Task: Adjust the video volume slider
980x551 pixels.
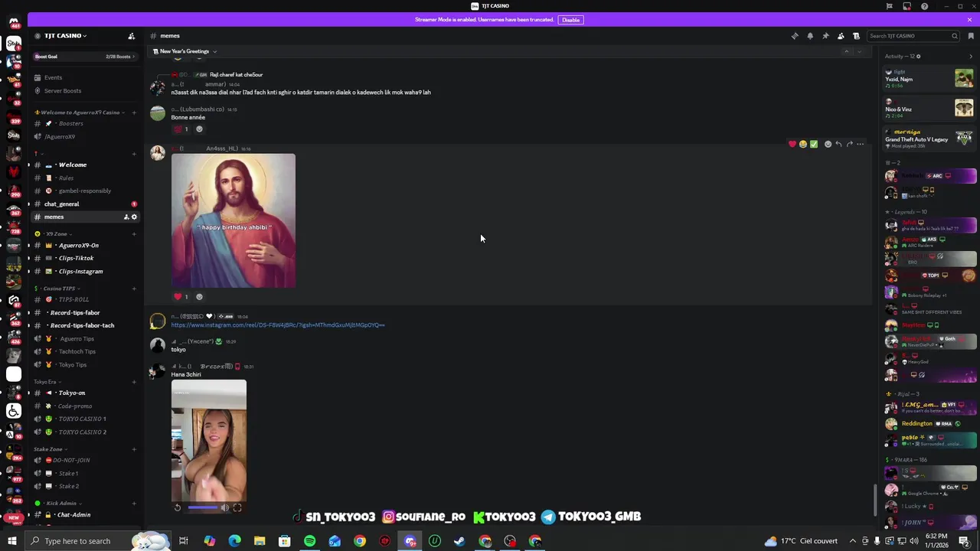Action: click(203, 507)
